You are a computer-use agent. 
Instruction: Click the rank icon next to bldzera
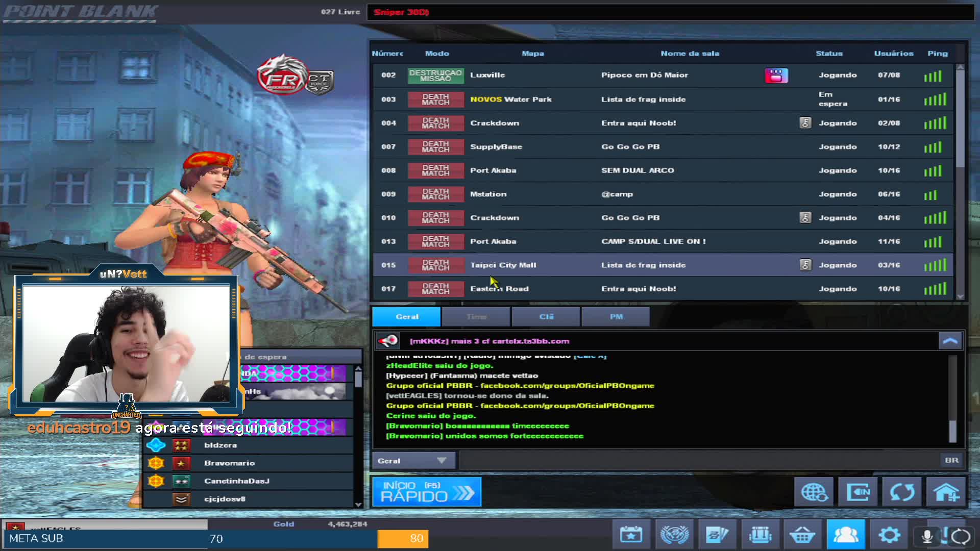pyautogui.click(x=181, y=445)
